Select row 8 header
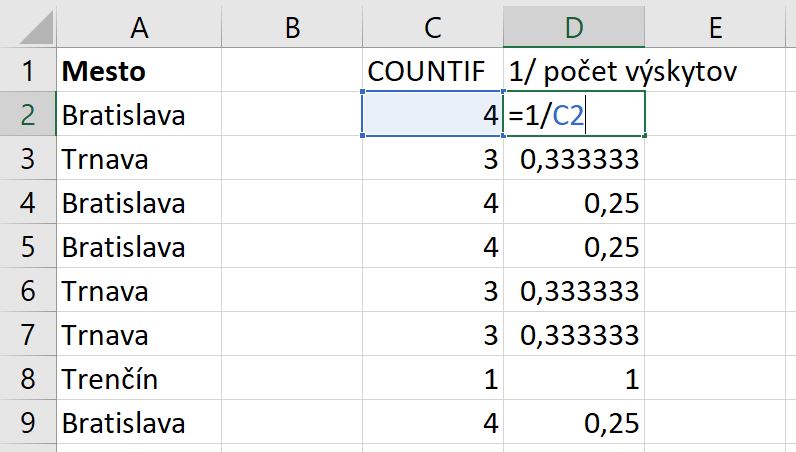This screenshot has height=452, width=796. tap(28, 378)
